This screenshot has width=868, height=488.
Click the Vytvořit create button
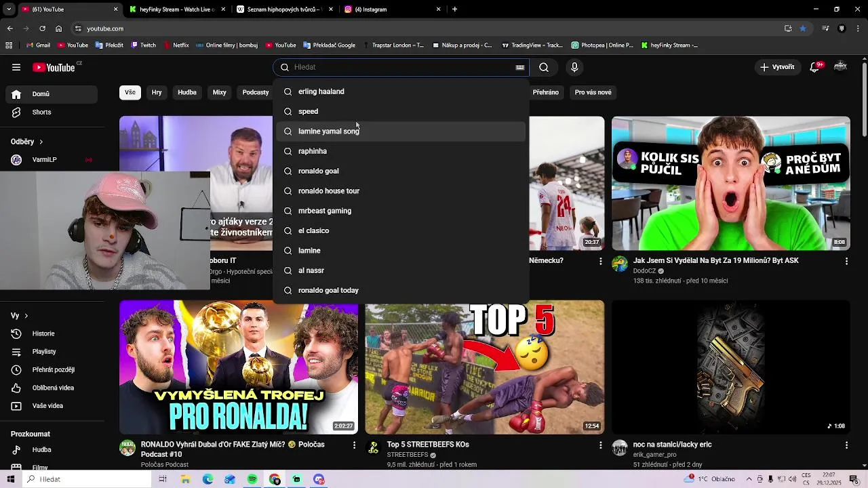point(777,67)
